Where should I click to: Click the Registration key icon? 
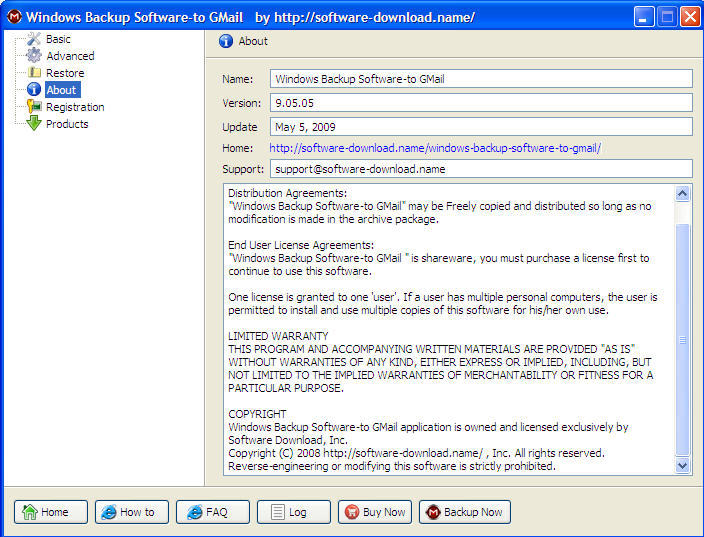coord(34,106)
